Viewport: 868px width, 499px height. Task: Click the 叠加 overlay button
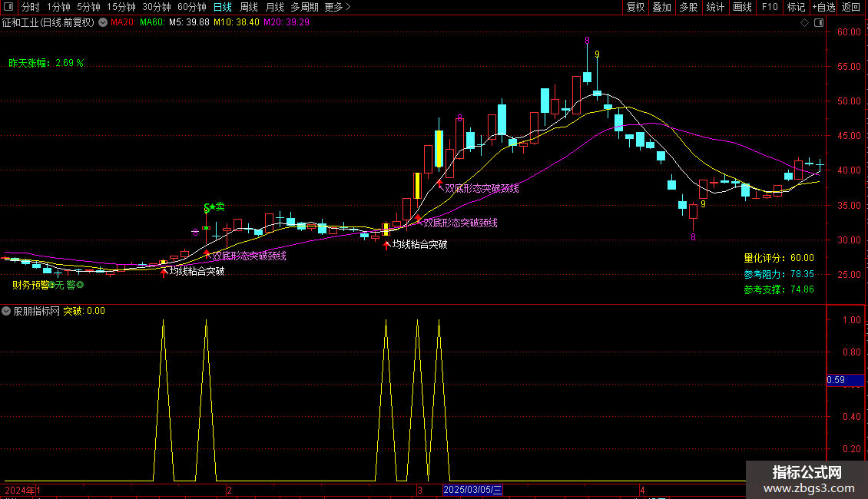[661, 7]
